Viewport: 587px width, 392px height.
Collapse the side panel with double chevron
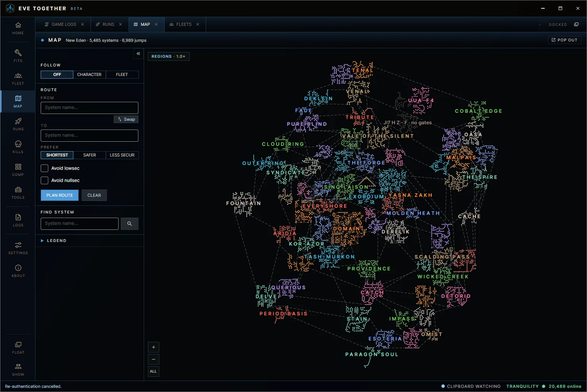click(x=138, y=54)
